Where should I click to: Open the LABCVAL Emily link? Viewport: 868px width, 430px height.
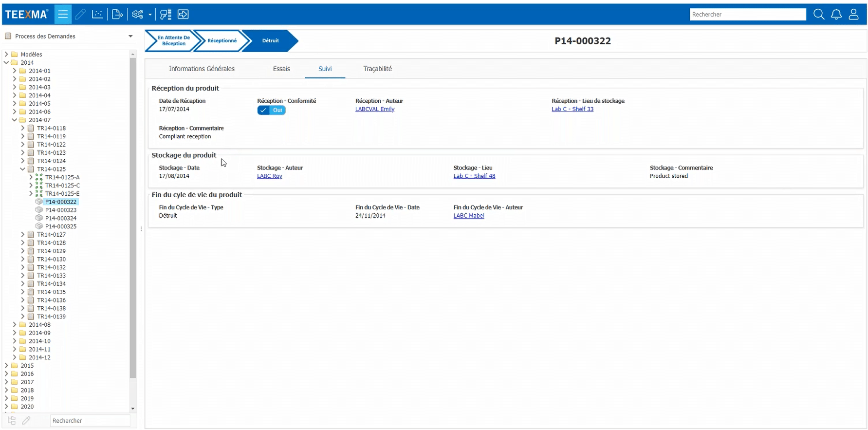375,109
